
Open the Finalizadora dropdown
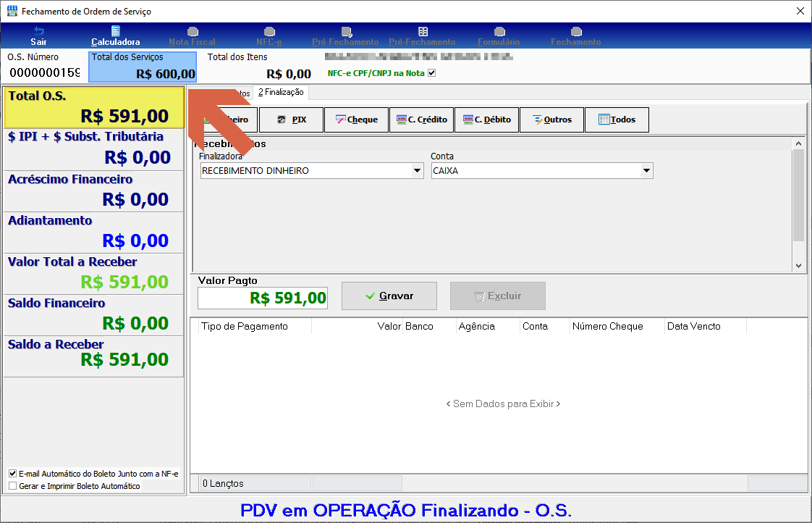418,170
